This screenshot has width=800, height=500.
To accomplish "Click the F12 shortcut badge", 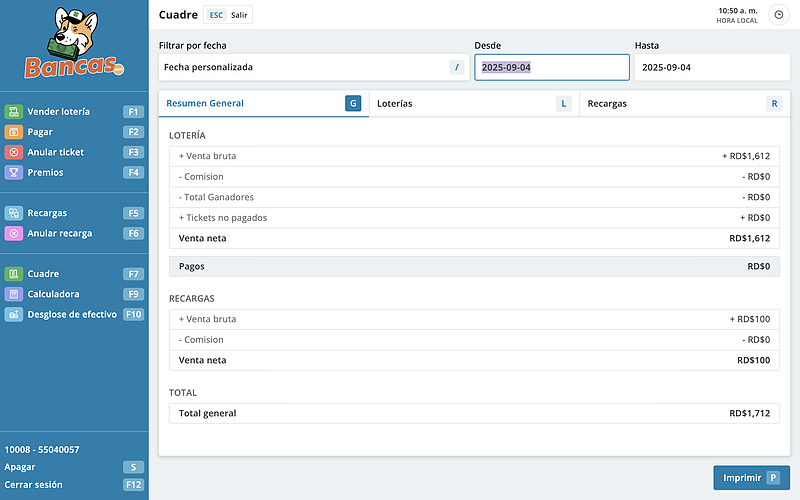I will coord(133,485).
